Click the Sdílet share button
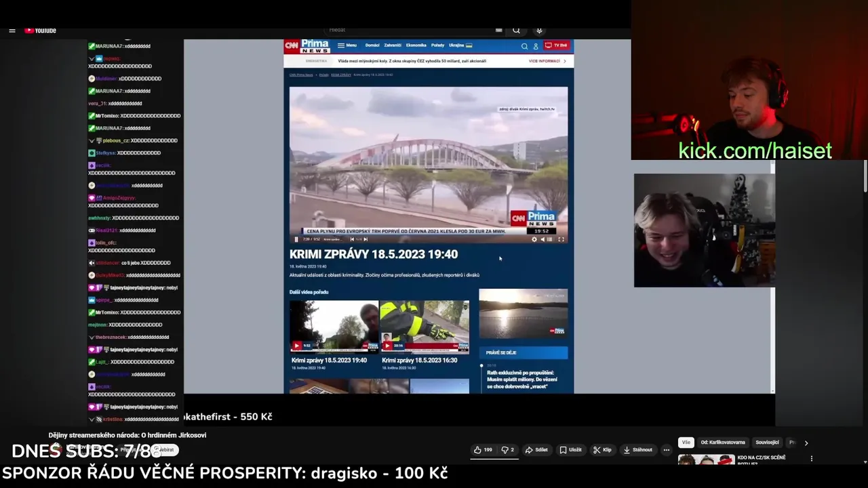Viewport: 868px width, 488px height. click(x=536, y=450)
